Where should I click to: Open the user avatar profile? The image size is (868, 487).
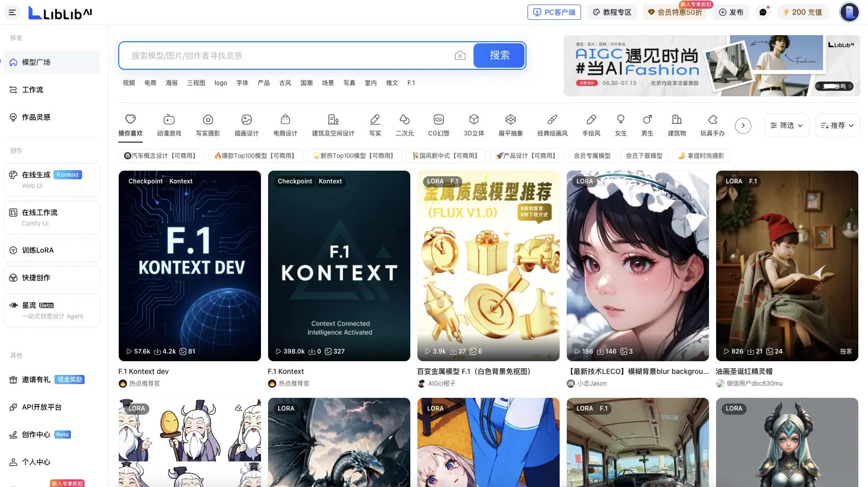click(849, 12)
